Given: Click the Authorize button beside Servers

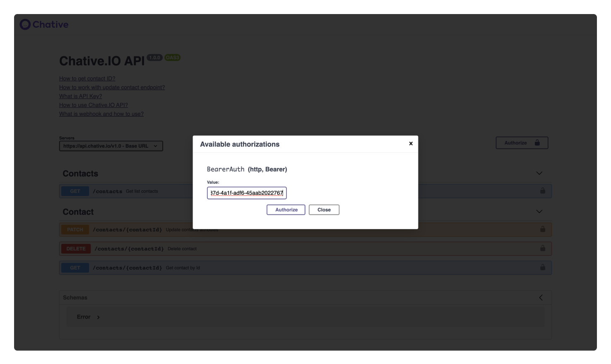Looking at the screenshot, I should tap(522, 143).
